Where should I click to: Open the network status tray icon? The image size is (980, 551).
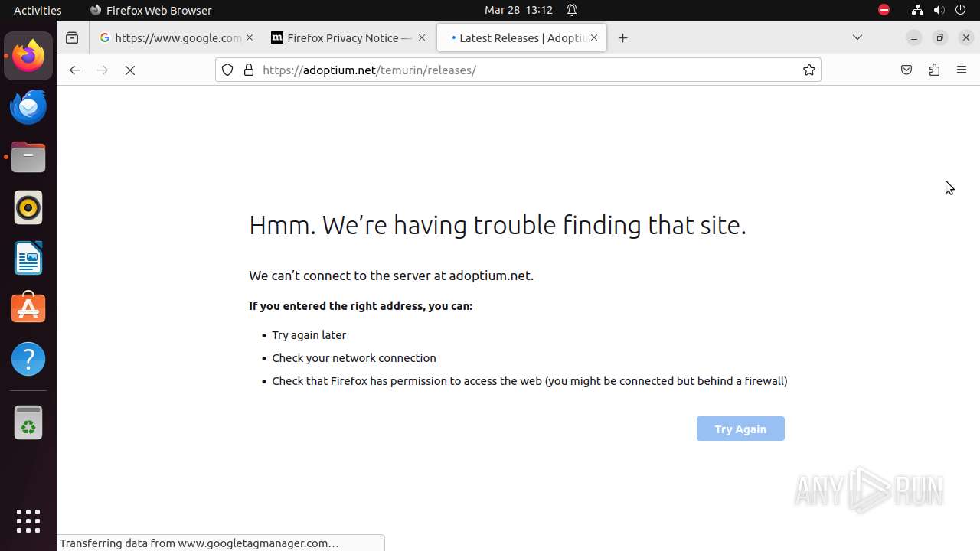tap(917, 10)
